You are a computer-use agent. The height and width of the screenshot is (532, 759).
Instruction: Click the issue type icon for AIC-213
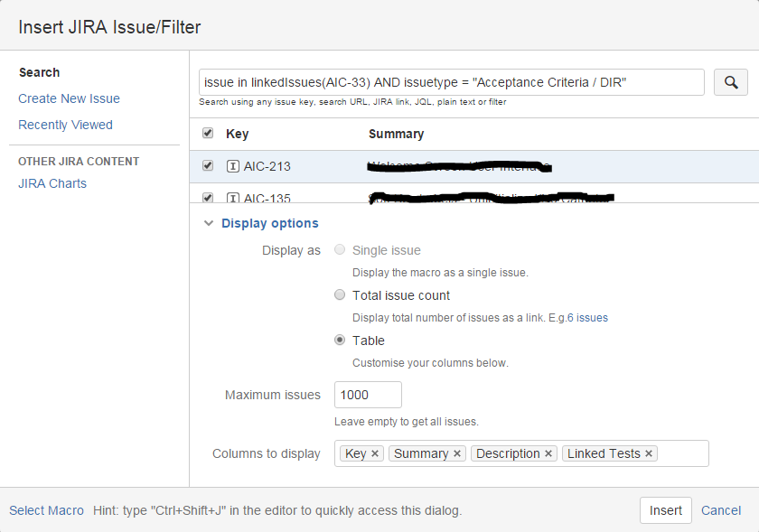pyautogui.click(x=233, y=166)
